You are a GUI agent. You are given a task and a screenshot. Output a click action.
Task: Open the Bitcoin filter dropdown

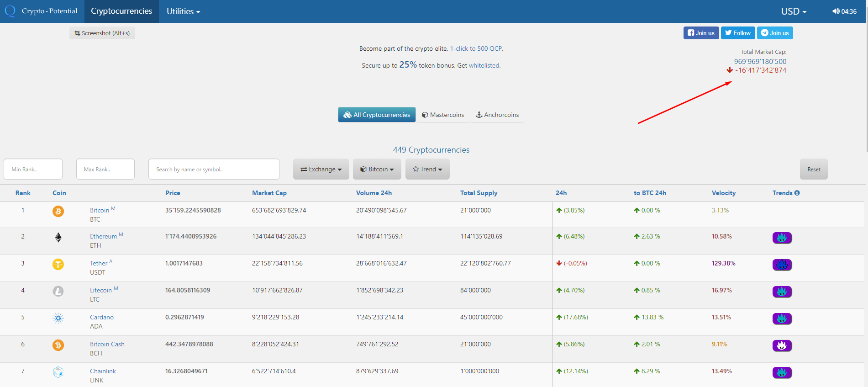click(x=377, y=169)
